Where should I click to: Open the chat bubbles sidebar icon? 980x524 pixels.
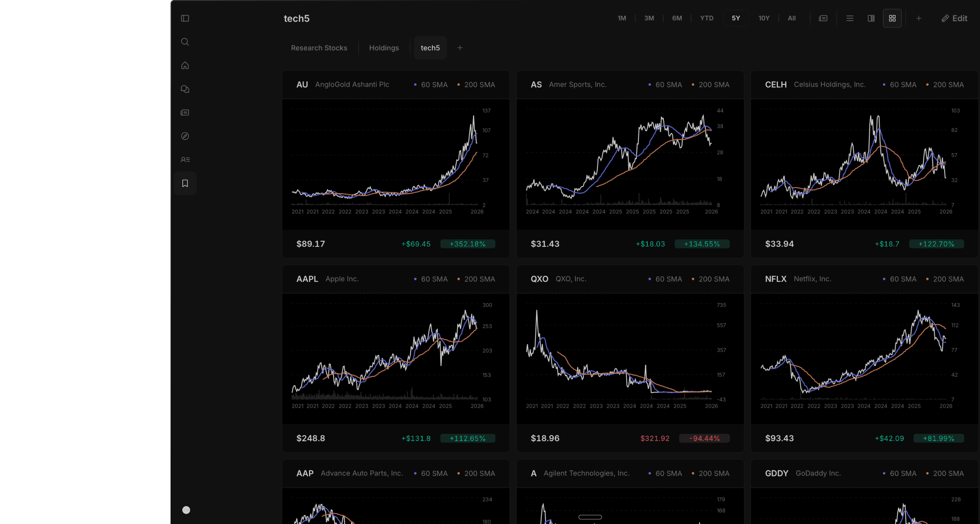click(185, 89)
